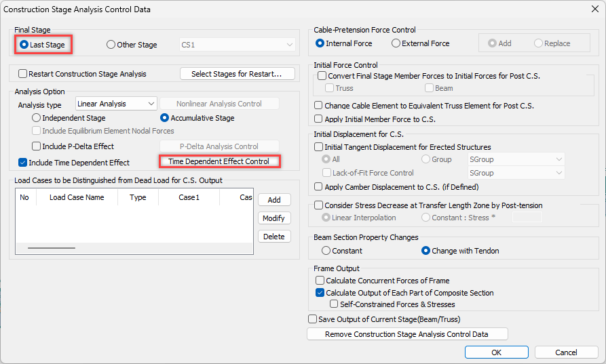
Task: Click Remove Construction Stage Analysis Control Data
Action: coord(407,334)
